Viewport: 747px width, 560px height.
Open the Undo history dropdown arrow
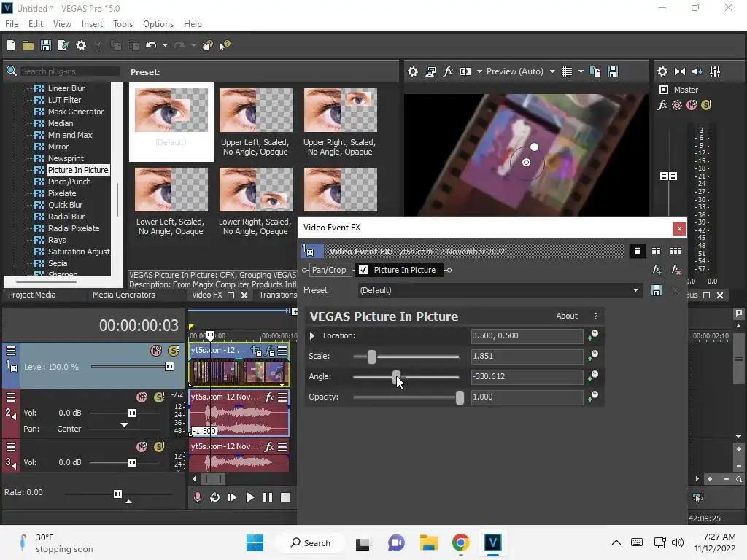[165, 45]
